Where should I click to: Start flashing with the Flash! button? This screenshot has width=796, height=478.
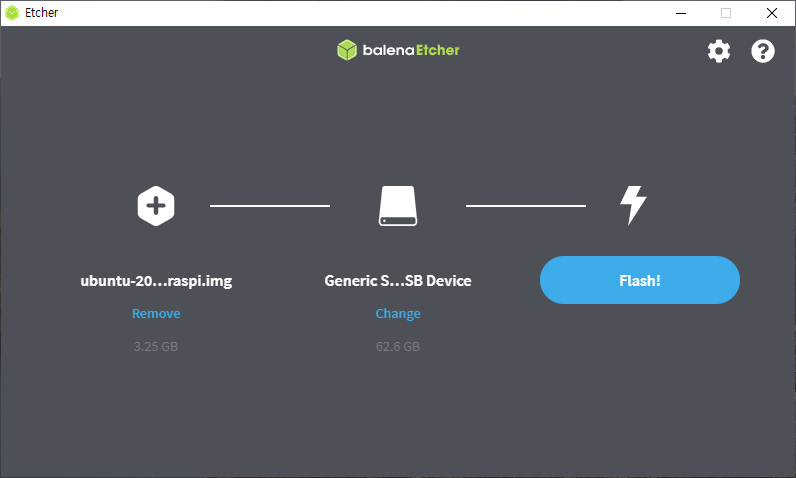pos(640,280)
